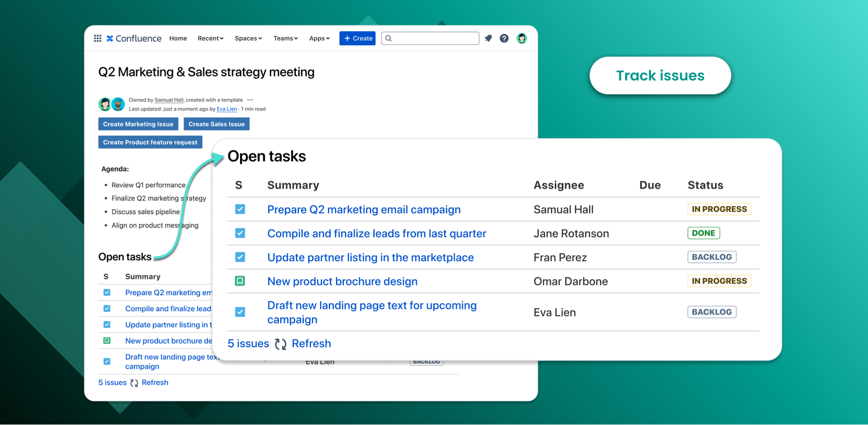Click the refresh arrows icon at the Confluence page bottom
This screenshot has height=425, width=868.
[x=134, y=383]
